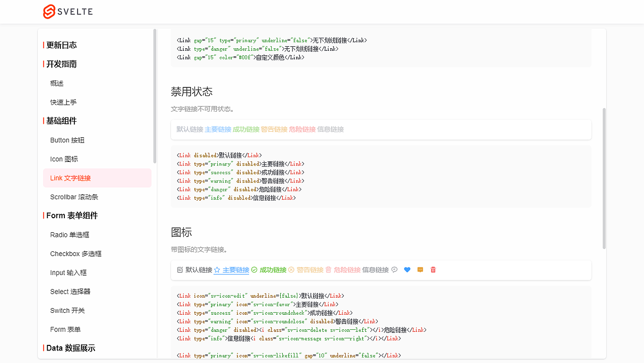Click the round-close icon before 警告链接

291,269
